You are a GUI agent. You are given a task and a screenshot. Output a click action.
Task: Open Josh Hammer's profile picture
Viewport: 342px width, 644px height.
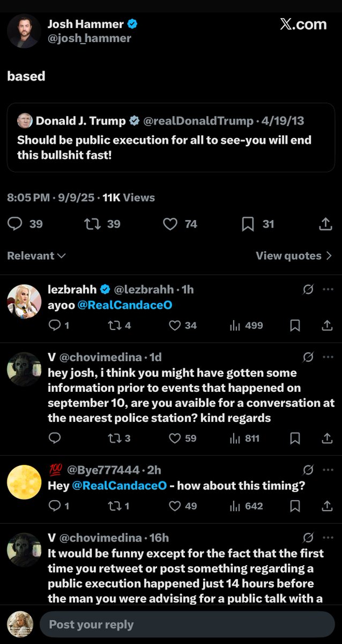(24, 31)
